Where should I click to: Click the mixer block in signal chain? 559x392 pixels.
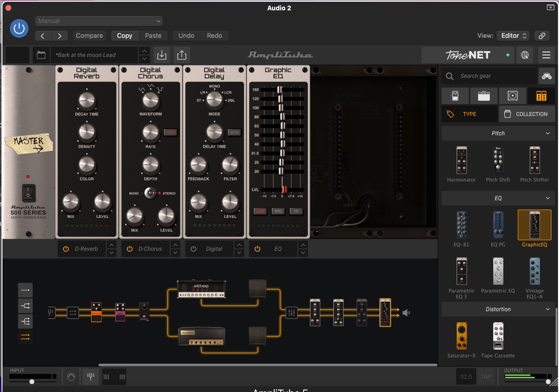click(292, 313)
